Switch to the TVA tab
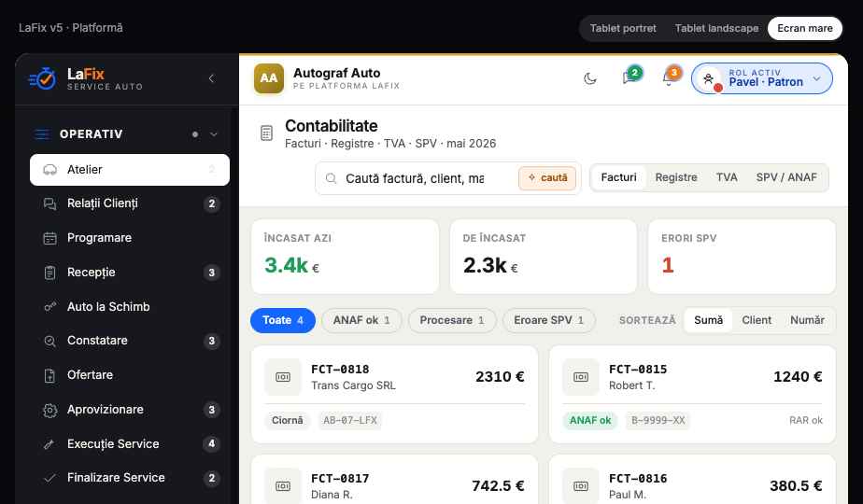The width and height of the screenshot is (863, 504). [x=727, y=177]
